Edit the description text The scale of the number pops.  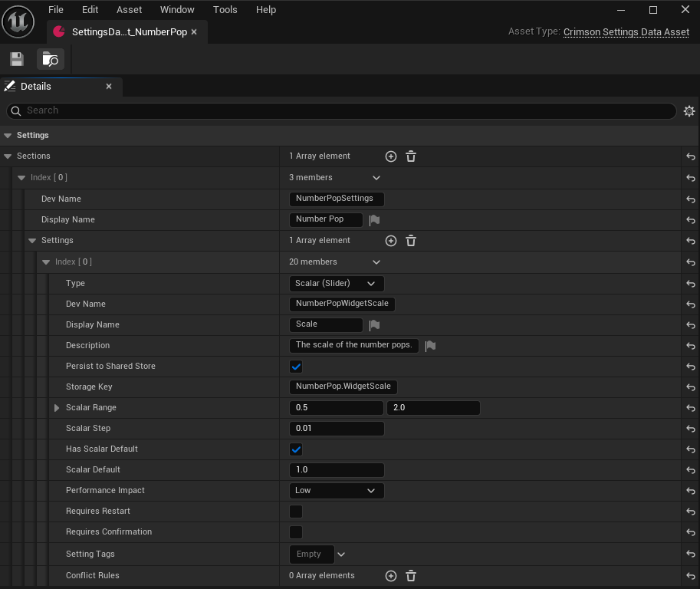coord(354,345)
